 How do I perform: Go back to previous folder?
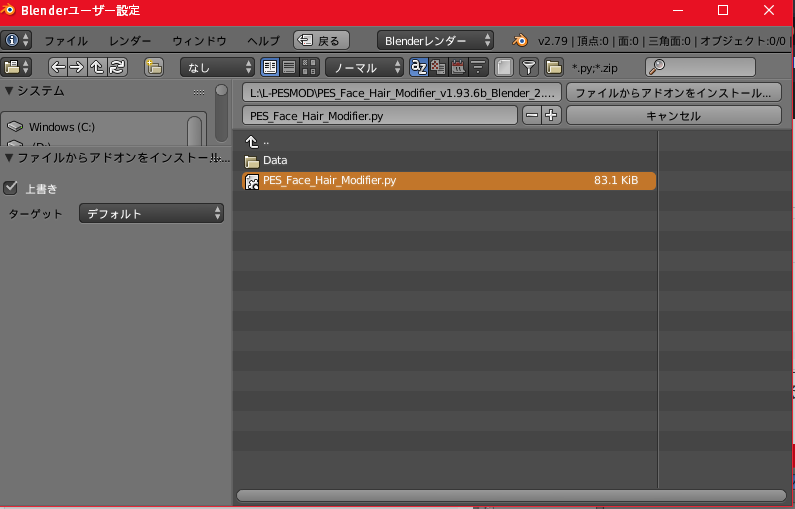[x=58, y=67]
